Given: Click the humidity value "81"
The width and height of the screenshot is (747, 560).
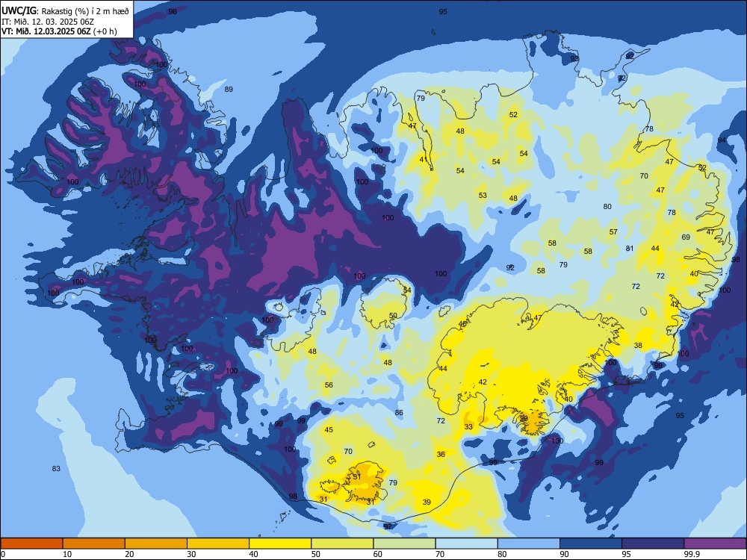Looking at the screenshot, I should (630, 248).
